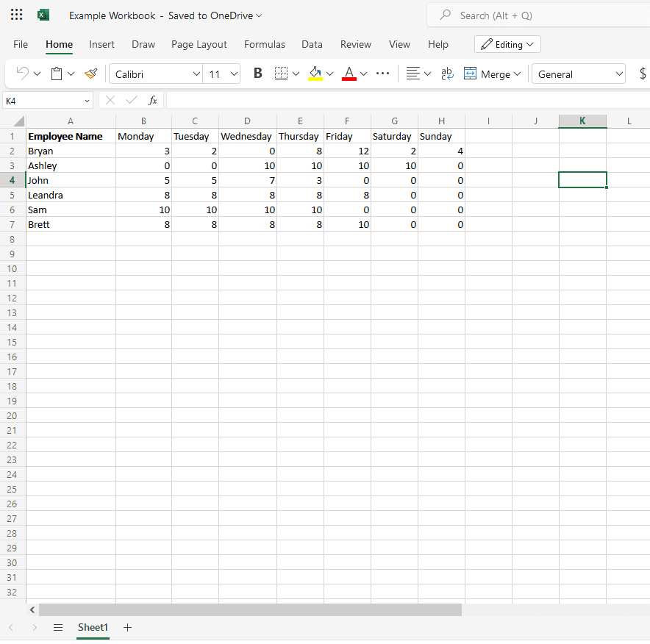This screenshot has height=644, width=650.
Task: Open the Review menu
Action: [355, 44]
